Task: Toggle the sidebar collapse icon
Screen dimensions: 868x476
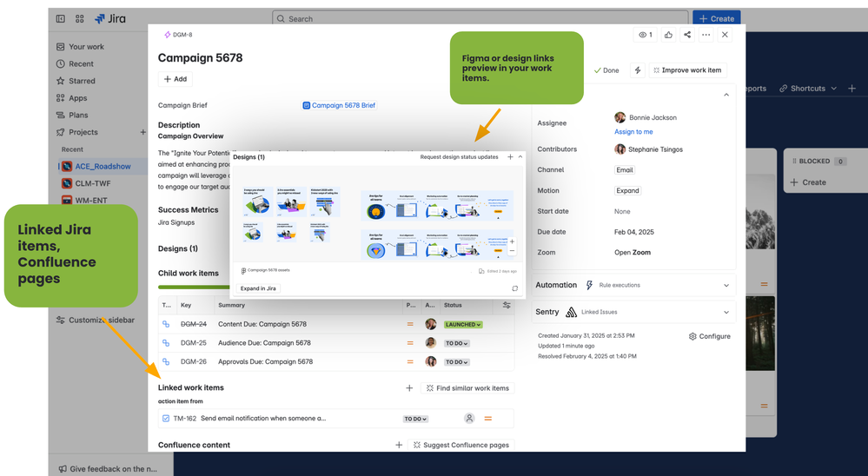Action: point(60,19)
